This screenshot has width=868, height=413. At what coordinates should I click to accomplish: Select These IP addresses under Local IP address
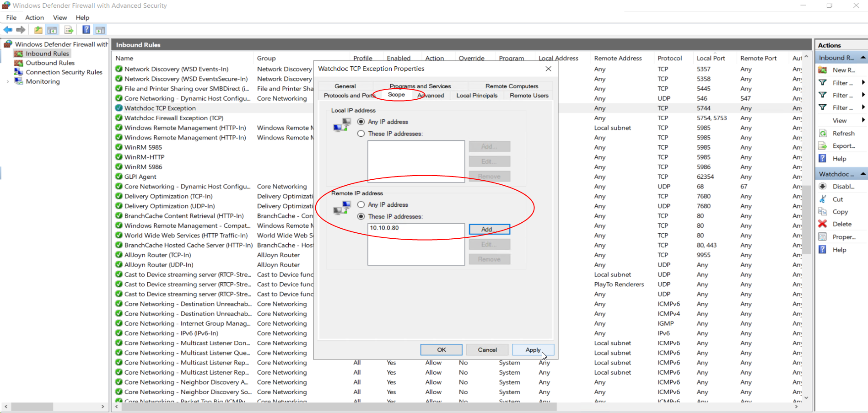click(361, 134)
